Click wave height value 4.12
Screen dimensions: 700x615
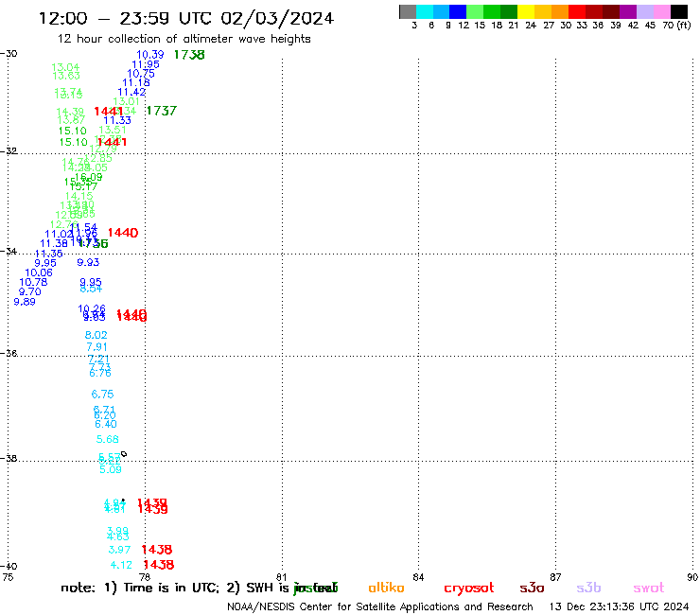coord(121,565)
